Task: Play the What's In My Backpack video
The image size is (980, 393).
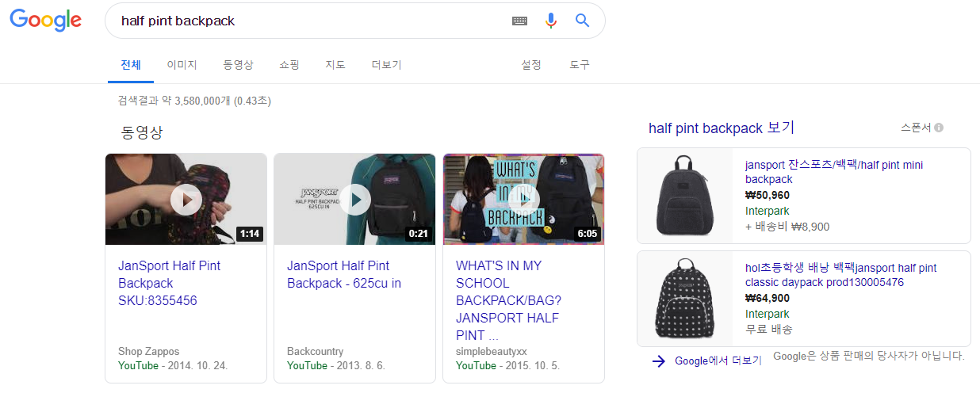Action: pyautogui.click(x=524, y=200)
